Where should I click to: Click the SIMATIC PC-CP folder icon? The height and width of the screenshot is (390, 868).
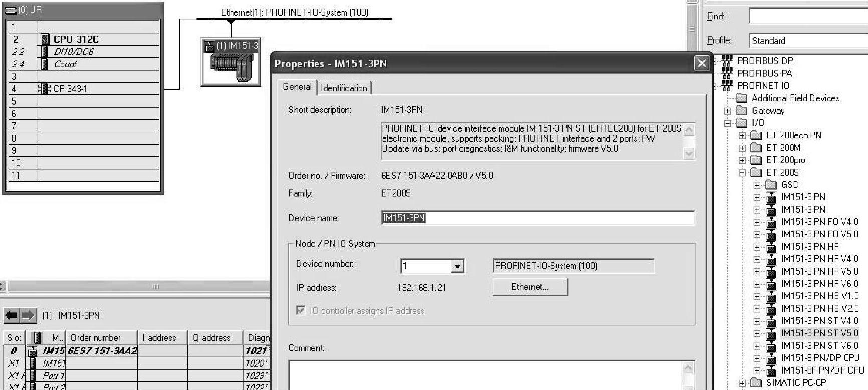(756, 383)
